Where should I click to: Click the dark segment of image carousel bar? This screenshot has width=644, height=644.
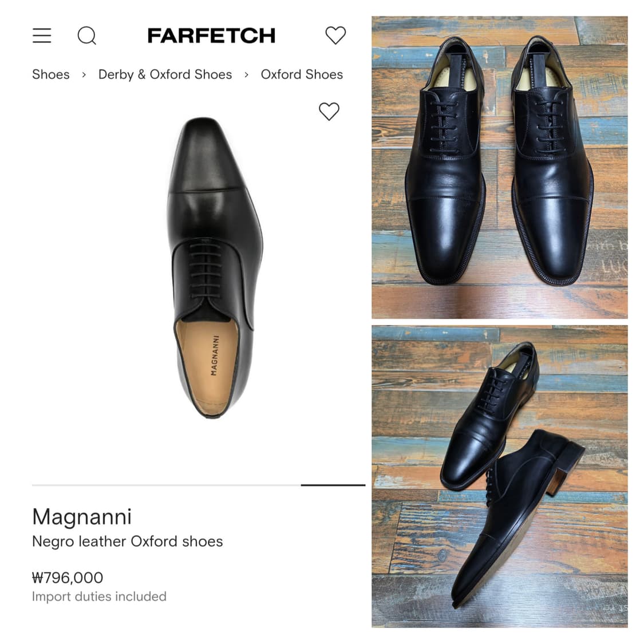[x=333, y=485]
